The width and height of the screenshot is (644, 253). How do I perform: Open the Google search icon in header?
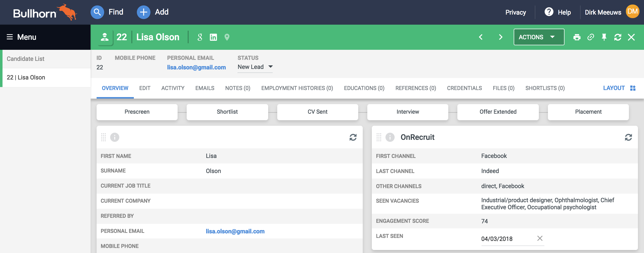200,37
